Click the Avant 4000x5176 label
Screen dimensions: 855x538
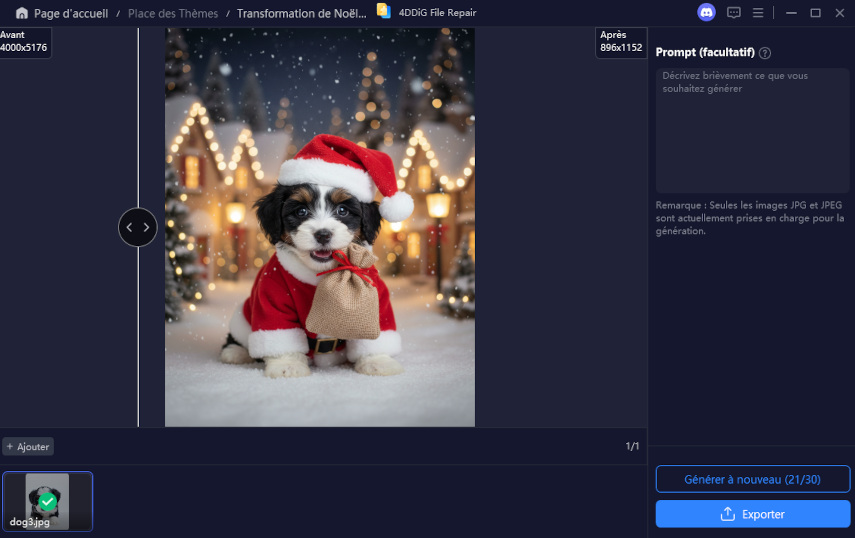pos(25,41)
